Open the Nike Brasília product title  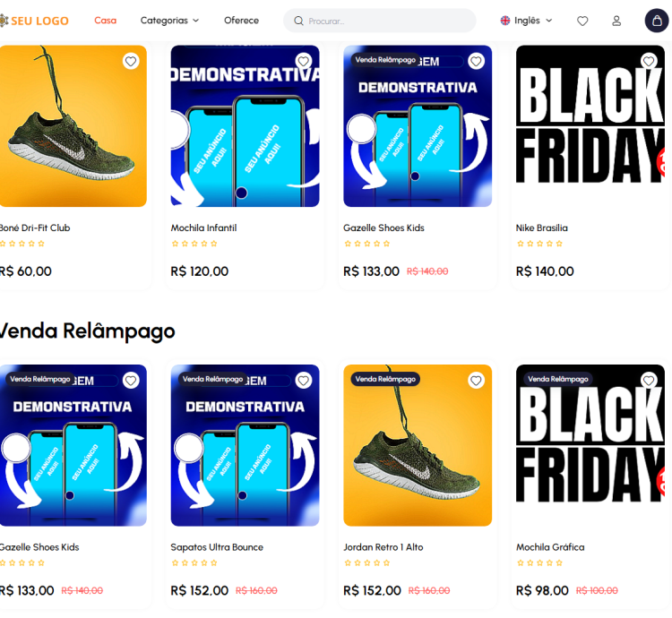[542, 228]
